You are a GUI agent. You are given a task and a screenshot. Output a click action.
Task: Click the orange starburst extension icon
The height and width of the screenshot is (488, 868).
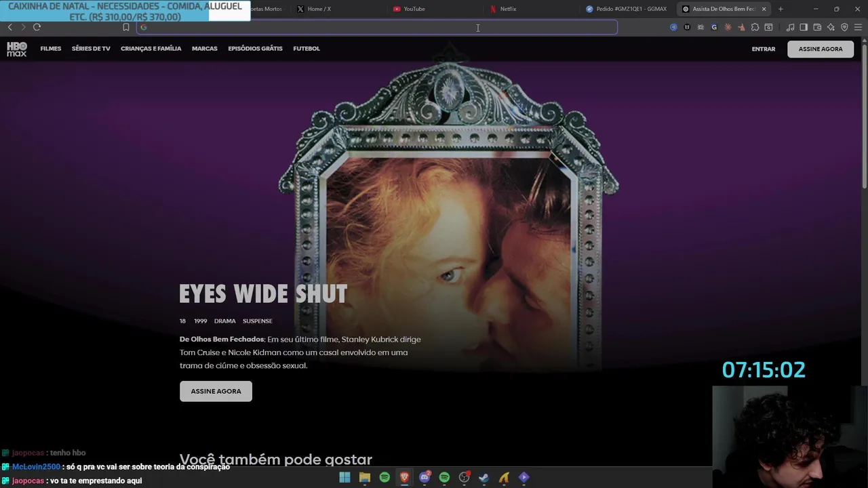click(728, 27)
